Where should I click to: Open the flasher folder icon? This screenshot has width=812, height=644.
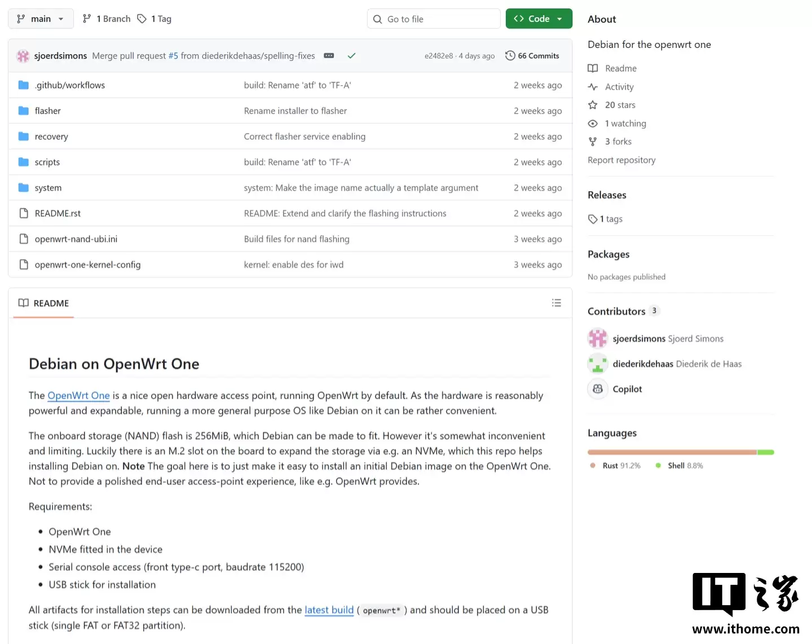[24, 111]
